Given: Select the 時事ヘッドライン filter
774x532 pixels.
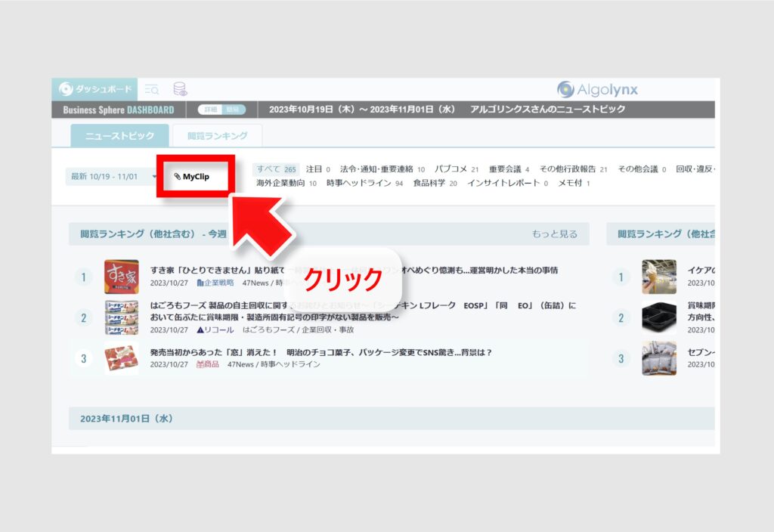Looking at the screenshot, I should point(364,183).
